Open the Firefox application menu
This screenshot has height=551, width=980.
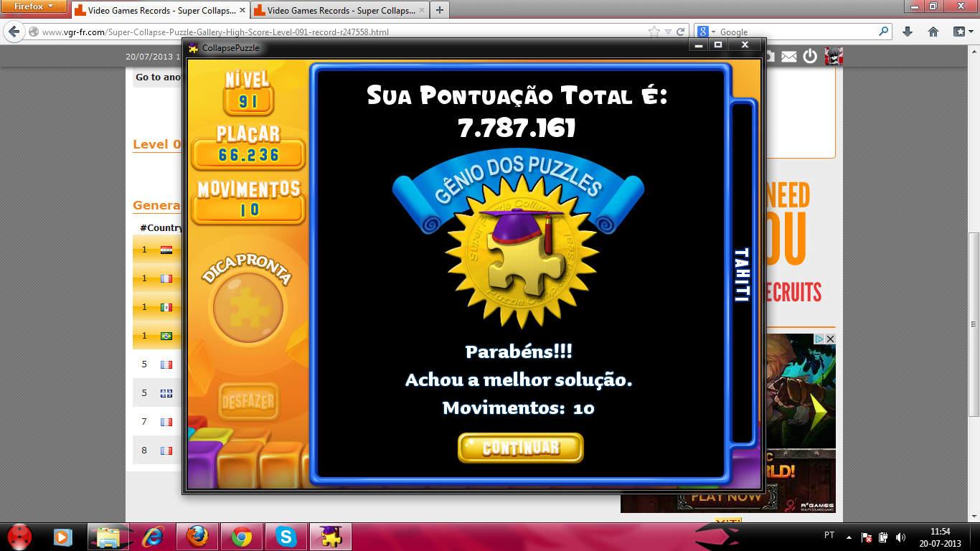(x=33, y=6)
